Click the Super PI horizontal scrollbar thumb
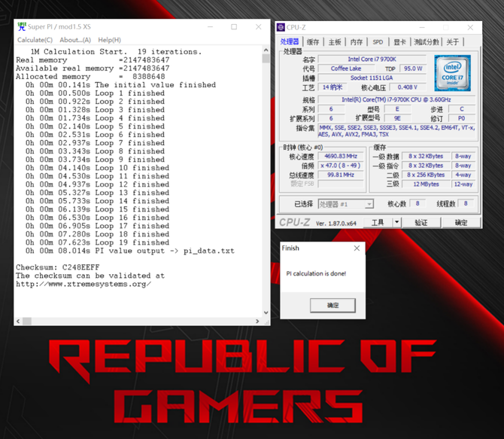The width and height of the screenshot is (504, 439). (27, 322)
